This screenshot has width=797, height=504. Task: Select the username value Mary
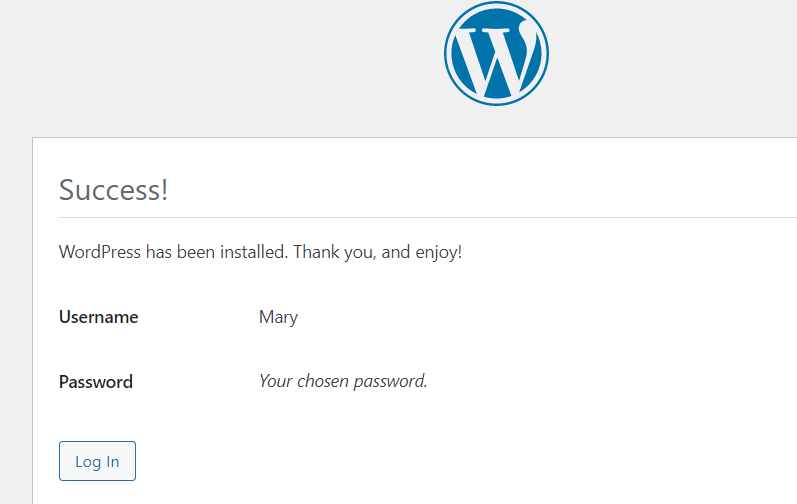[x=278, y=317]
